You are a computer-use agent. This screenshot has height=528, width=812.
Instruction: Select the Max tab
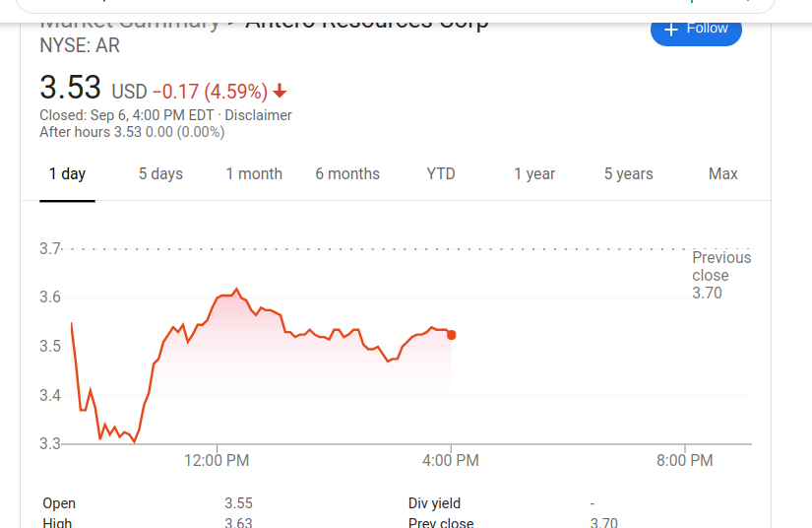[722, 174]
